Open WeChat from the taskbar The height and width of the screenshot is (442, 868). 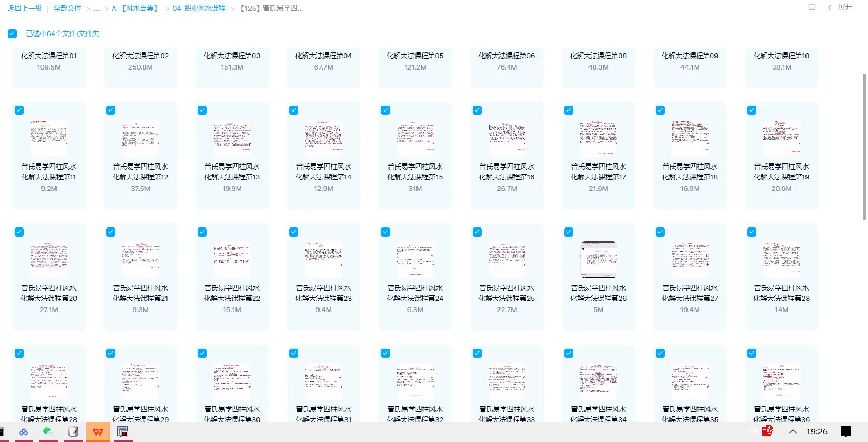point(48,432)
